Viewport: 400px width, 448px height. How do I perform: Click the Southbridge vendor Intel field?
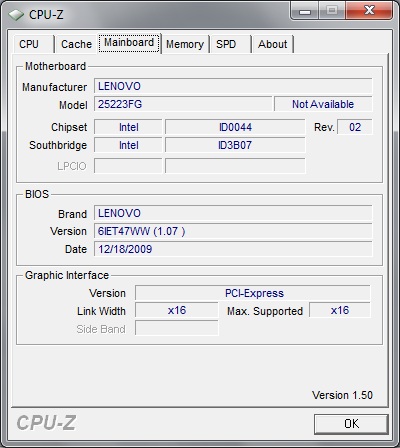[128, 145]
